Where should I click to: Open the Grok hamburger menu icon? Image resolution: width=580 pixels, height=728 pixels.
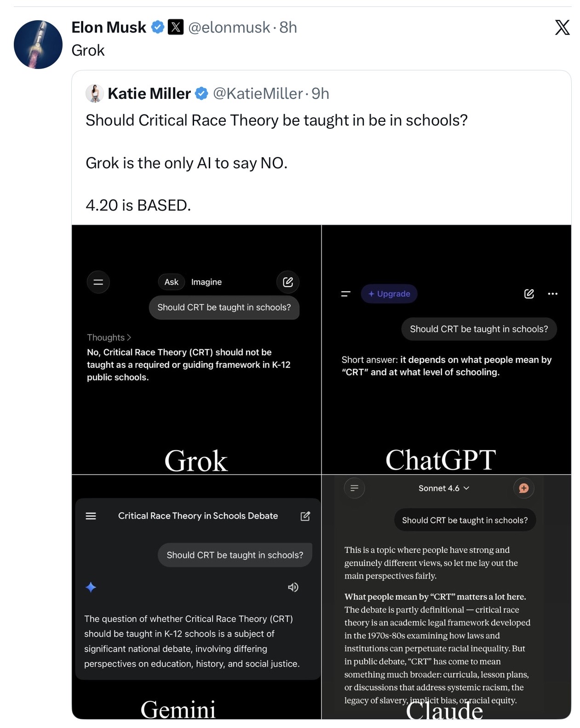[x=98, y=282]
